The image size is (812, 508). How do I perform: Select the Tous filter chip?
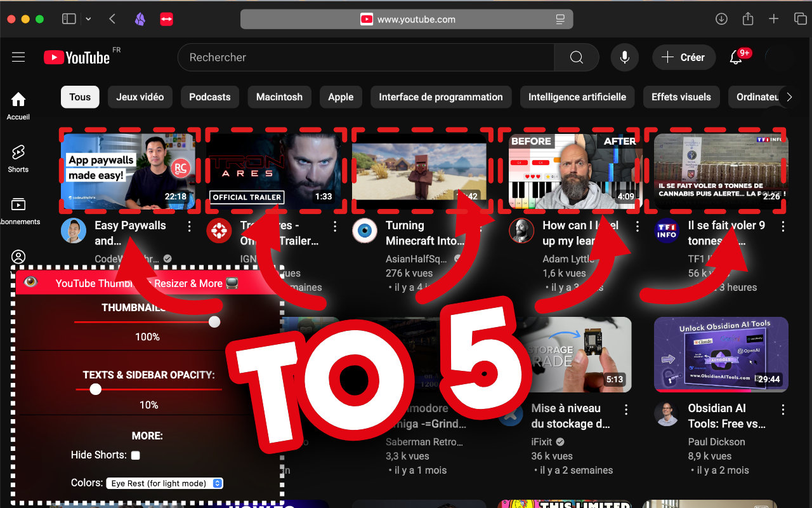point(80,97)
